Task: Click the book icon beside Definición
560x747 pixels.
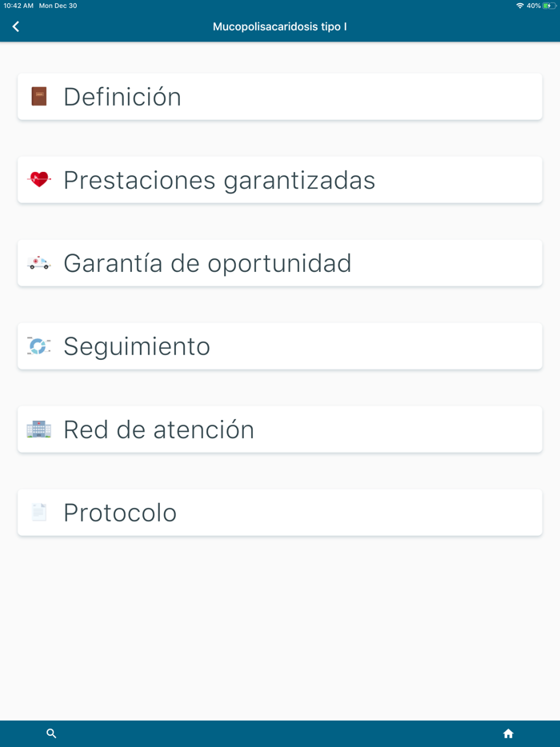Action: coord(38,97)
